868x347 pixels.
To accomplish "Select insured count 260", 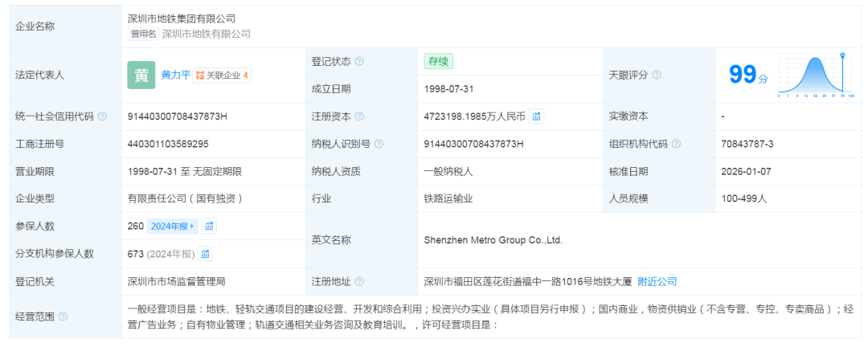I will point(136,227).
